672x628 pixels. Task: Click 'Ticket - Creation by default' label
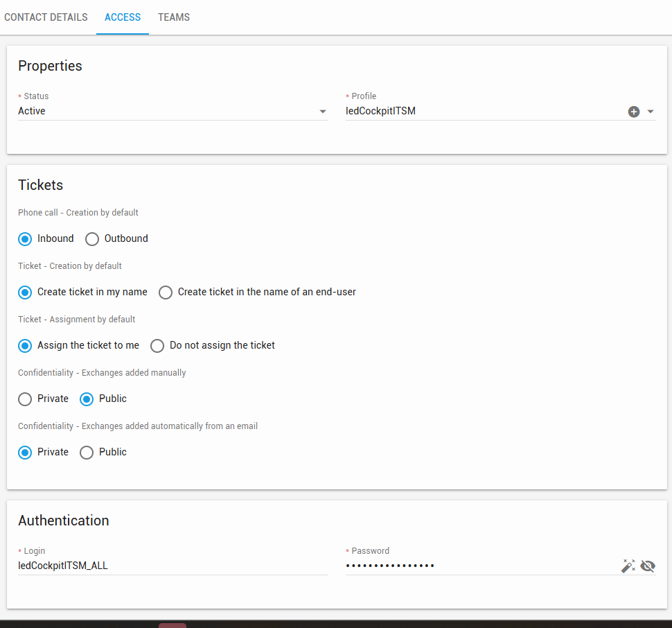(70, 265)
